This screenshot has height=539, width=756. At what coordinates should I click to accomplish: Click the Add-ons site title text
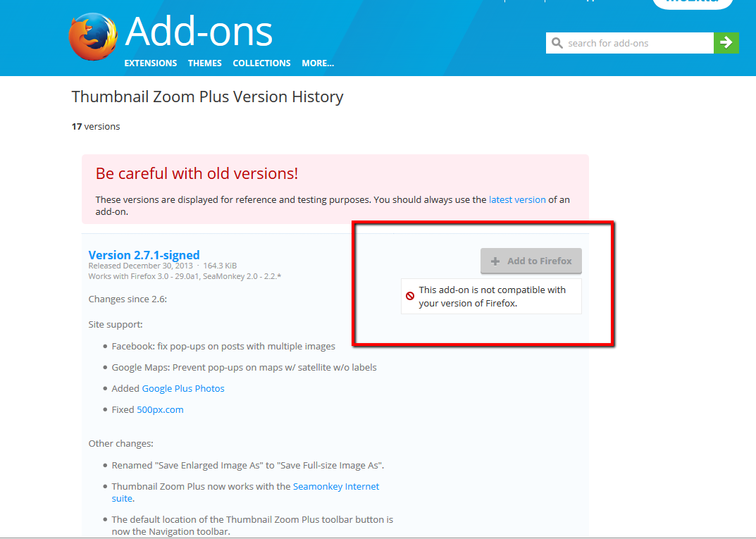(198, 32)
